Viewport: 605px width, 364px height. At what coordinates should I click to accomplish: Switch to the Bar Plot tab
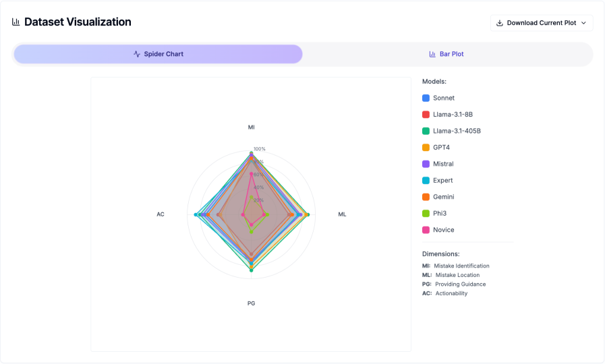[447, 54]
